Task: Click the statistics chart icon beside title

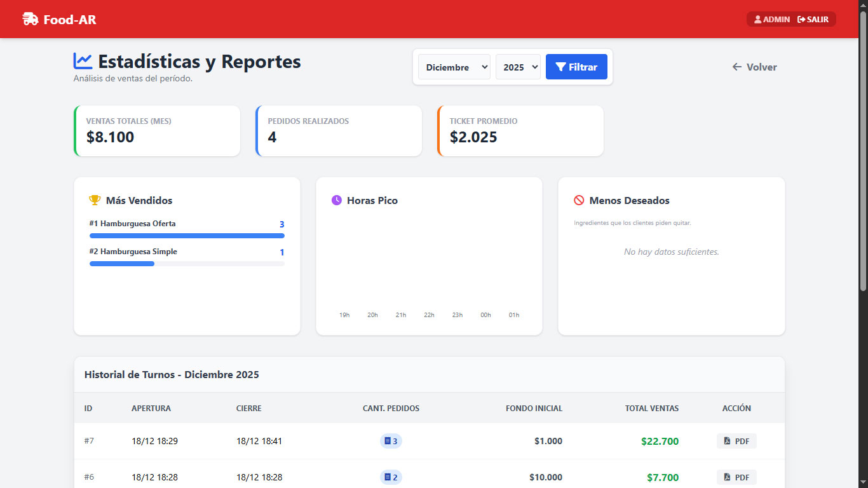Action: (x=83, y=61)
